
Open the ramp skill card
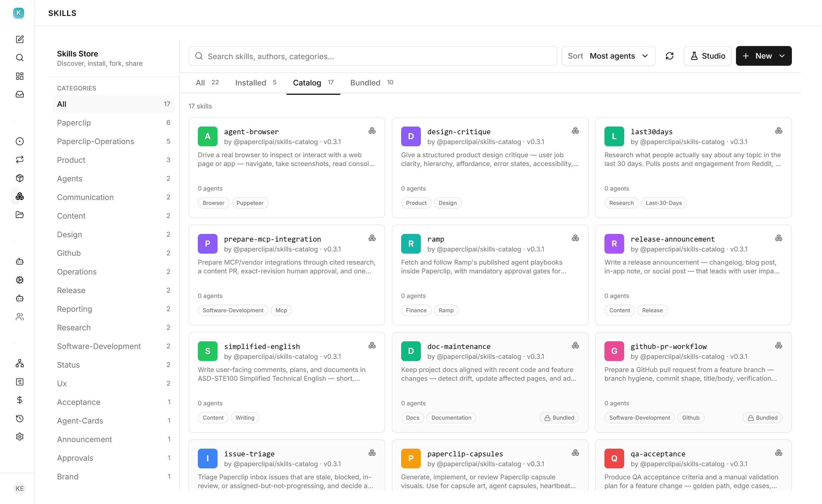[490, 275]
